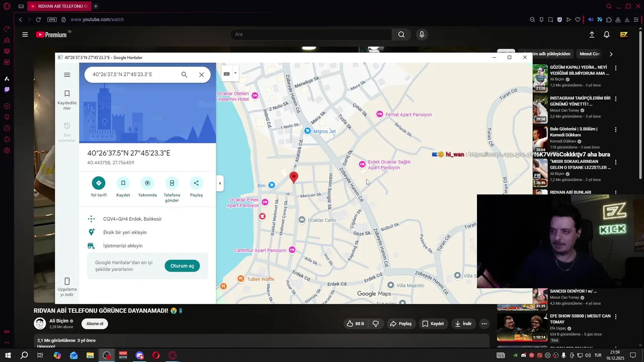This screenshot has height=362, width=644.
Task: Click the Google Maps search magnifier
Action: pos(184,74)
